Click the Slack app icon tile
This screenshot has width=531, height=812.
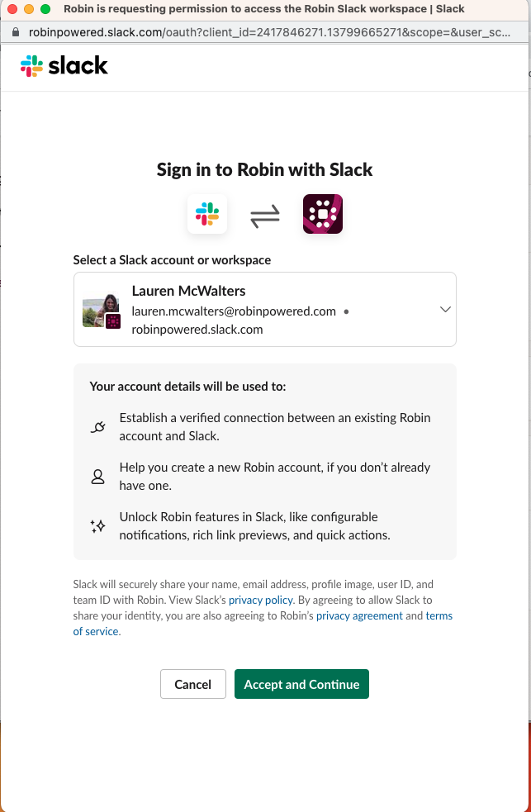tap(207, 214)
